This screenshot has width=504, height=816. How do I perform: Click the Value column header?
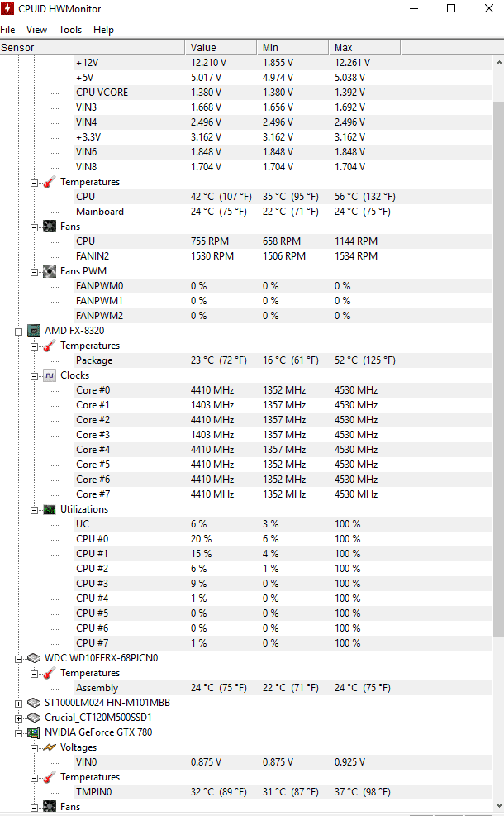pos(221,47)
